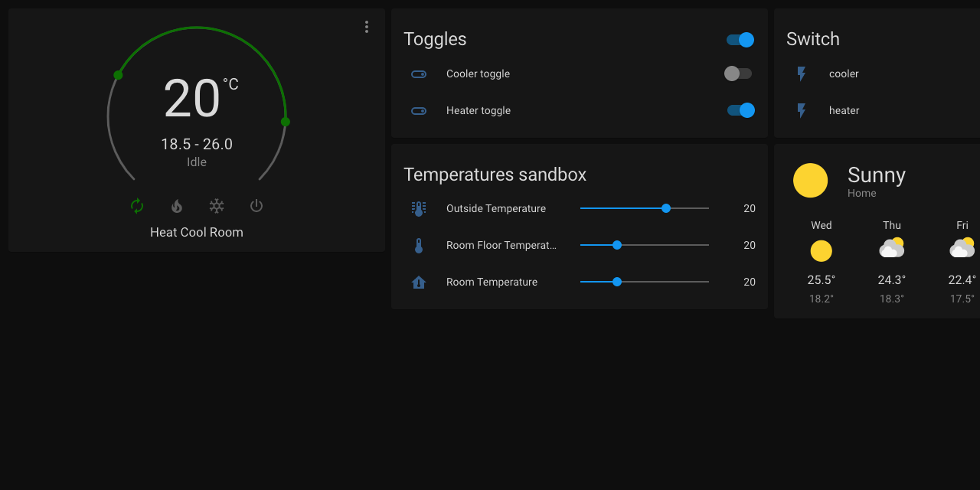980x490 pixels.
Task: Set thermostat to heat/cool auto mode
Action: point(137,206)
